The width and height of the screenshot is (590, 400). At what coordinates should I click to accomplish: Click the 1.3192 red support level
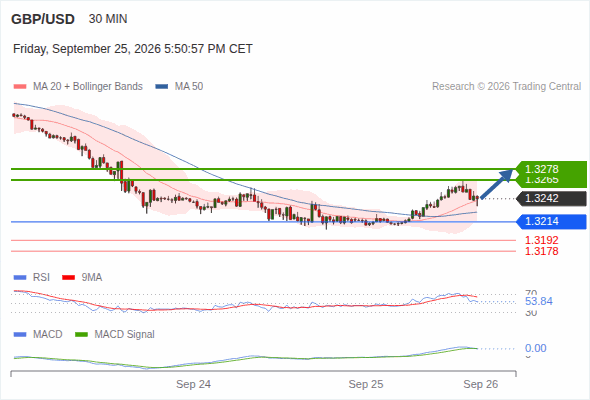(x=541, y=240)
